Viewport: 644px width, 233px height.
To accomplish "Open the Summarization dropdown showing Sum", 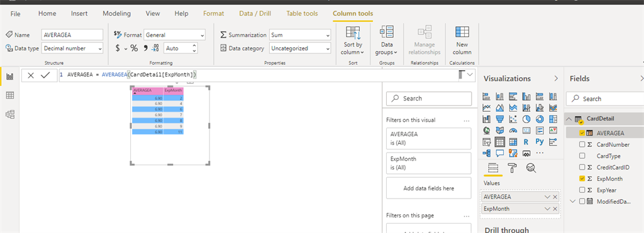I will pos(300,35).
